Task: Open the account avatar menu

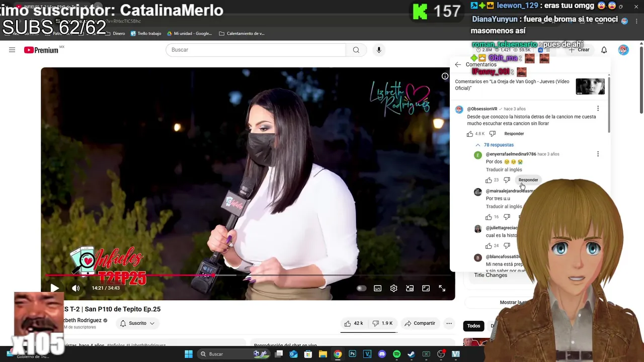Action: 623,50
